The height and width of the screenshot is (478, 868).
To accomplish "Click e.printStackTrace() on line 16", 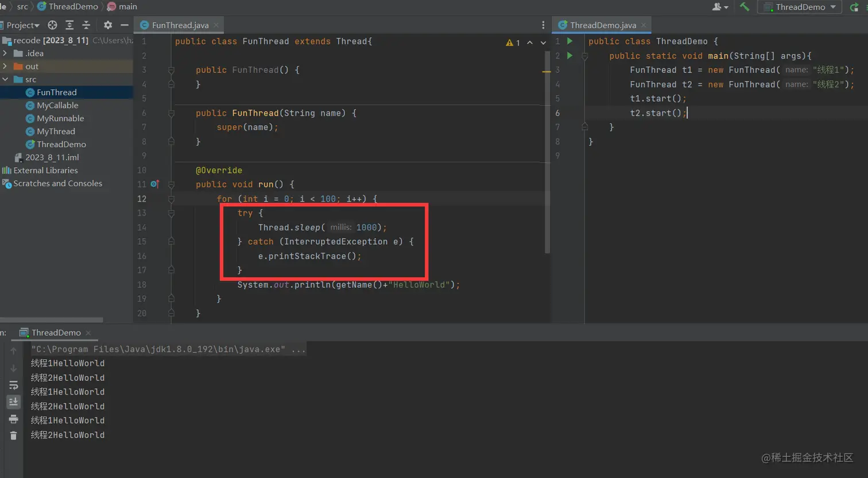I will [309, 256].
